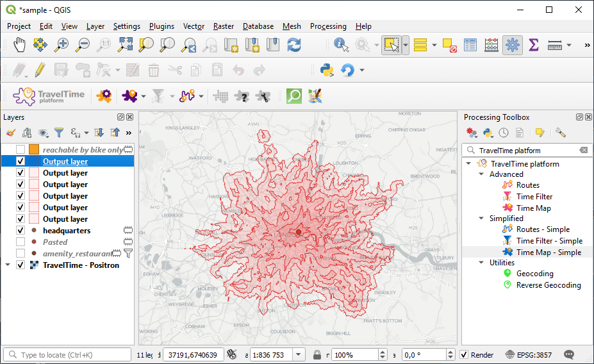Open the Processing Toolbox gear icon
This screenshot has height=364, width=594.
[511, 45]
